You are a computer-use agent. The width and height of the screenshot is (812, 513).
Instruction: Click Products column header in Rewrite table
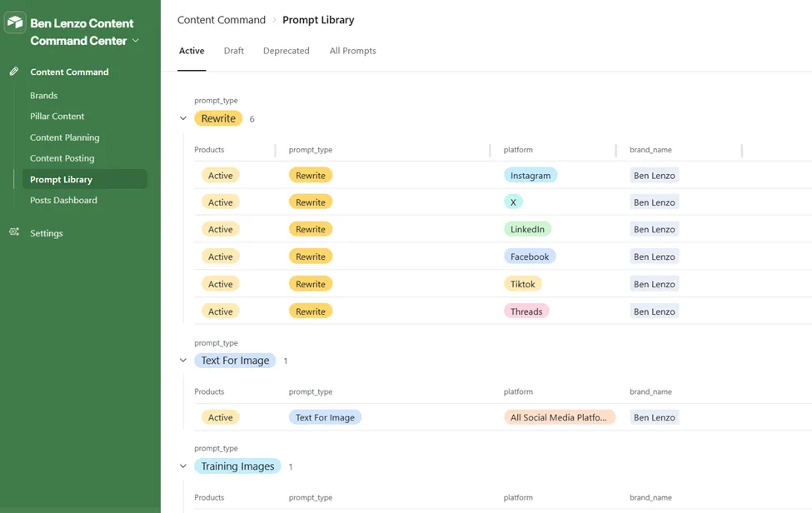point(209,150)
